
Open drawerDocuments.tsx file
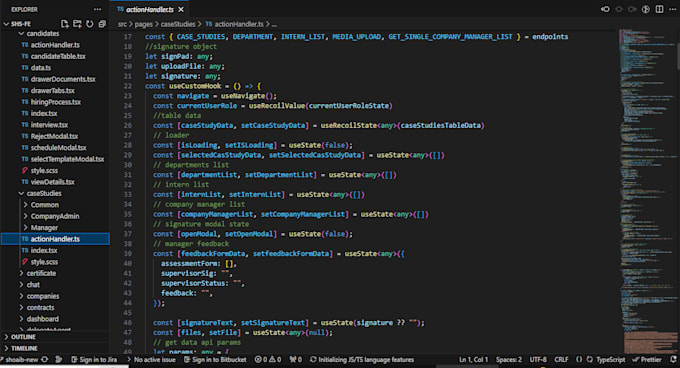pos(63,79)
